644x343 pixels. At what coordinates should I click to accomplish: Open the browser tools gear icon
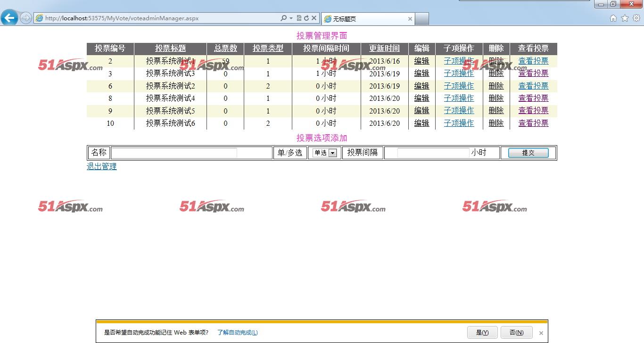[636, 18]
